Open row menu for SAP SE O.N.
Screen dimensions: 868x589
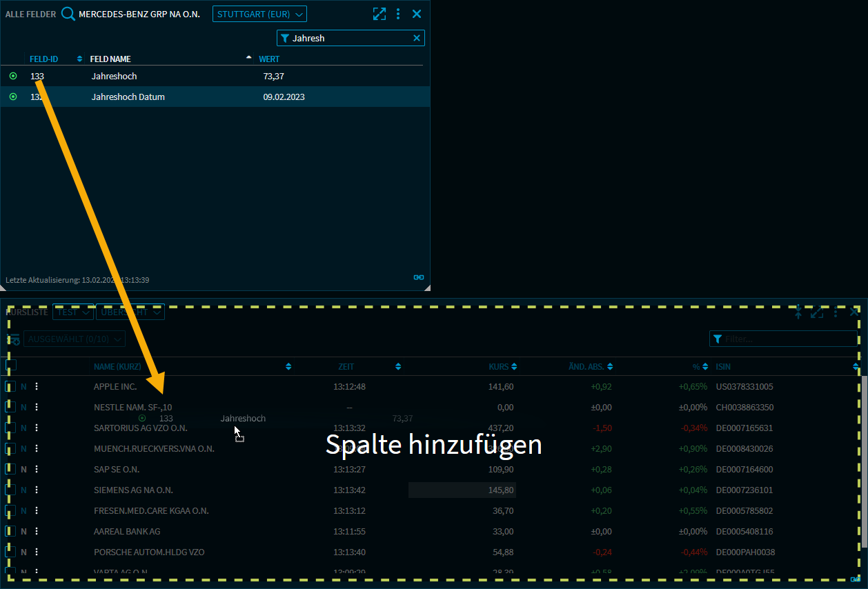(37, 470)
